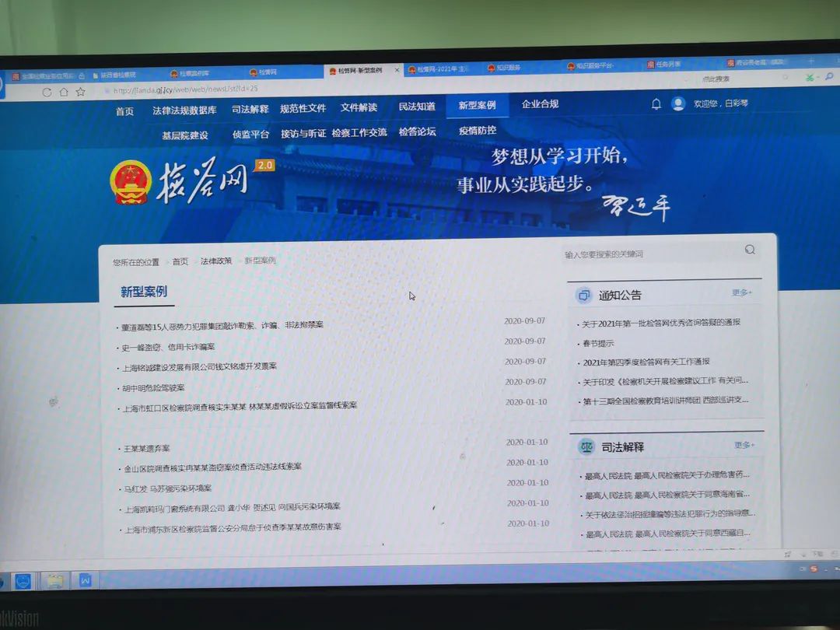This screenshot has height=630, width=840.
Task: Open the 疫情防控 menu
Action: [478, 130]
